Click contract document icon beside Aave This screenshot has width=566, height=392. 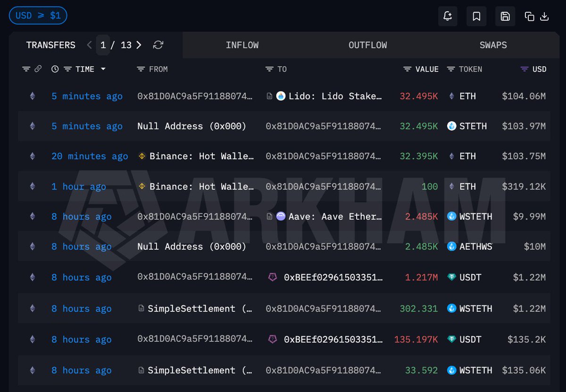269,217
